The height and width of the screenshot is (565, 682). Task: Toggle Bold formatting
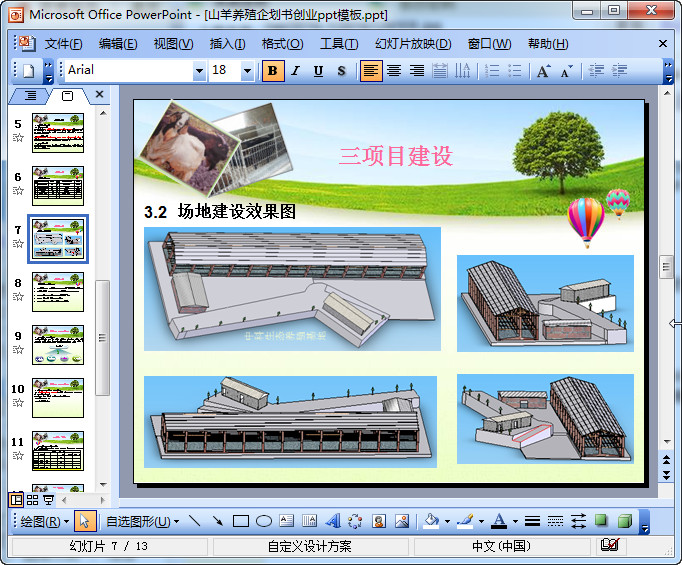tap(273, 70)
